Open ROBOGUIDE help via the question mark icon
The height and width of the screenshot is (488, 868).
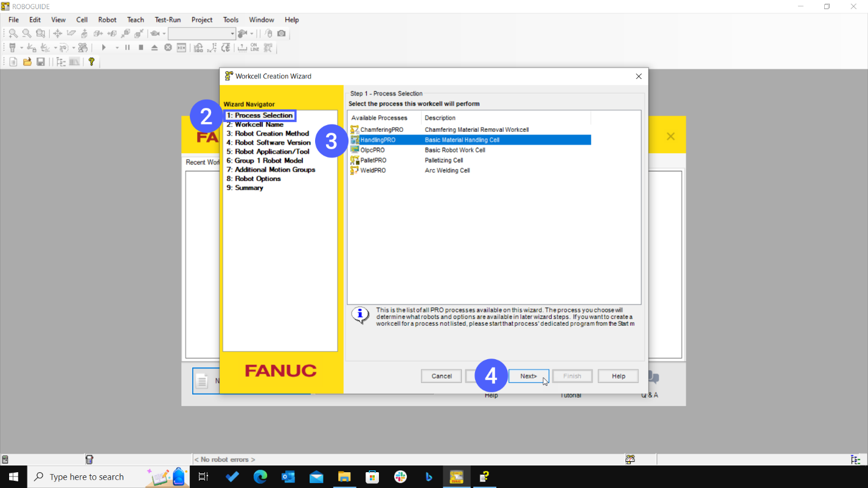coord(92,61)
